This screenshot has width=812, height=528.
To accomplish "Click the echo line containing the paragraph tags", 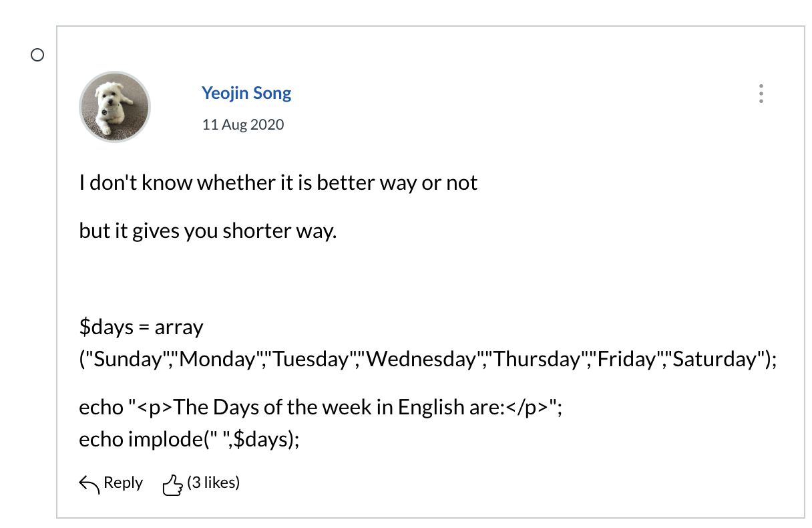I will 321,407.
